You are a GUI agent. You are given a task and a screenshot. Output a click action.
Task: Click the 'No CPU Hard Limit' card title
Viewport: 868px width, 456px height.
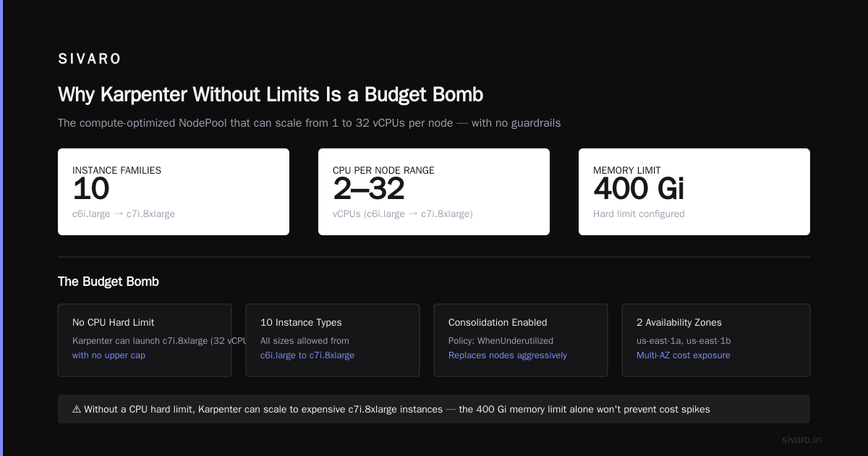click(x=114, y=323)
